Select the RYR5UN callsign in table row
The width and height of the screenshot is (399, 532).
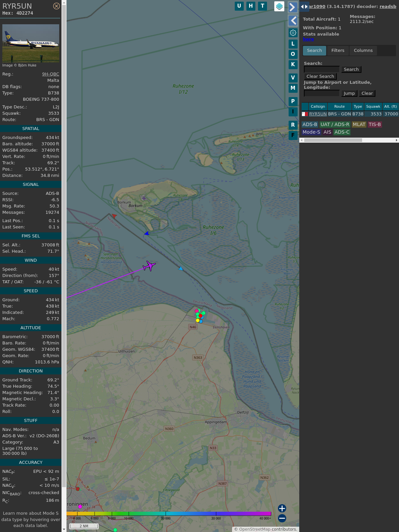point(318,114)
